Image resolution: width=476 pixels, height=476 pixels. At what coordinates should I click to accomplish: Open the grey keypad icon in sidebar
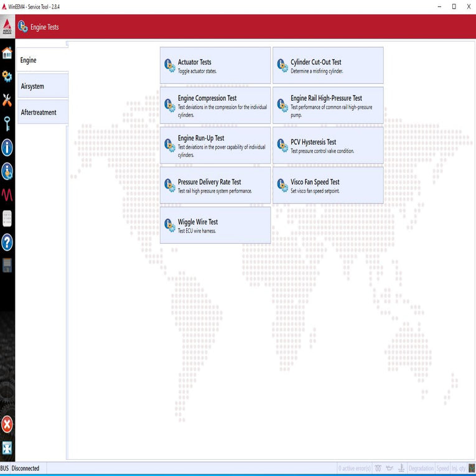pos(7,218)
